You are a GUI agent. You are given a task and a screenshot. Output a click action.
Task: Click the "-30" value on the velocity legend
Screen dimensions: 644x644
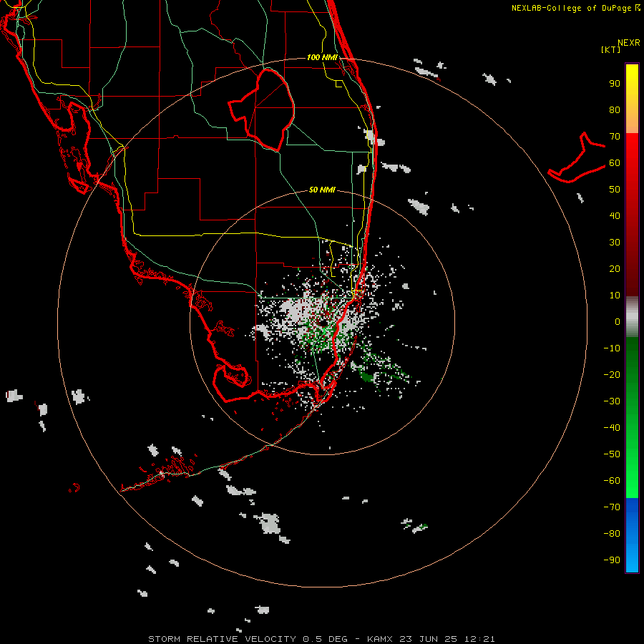pyautogui.click(x=612, y=401)
